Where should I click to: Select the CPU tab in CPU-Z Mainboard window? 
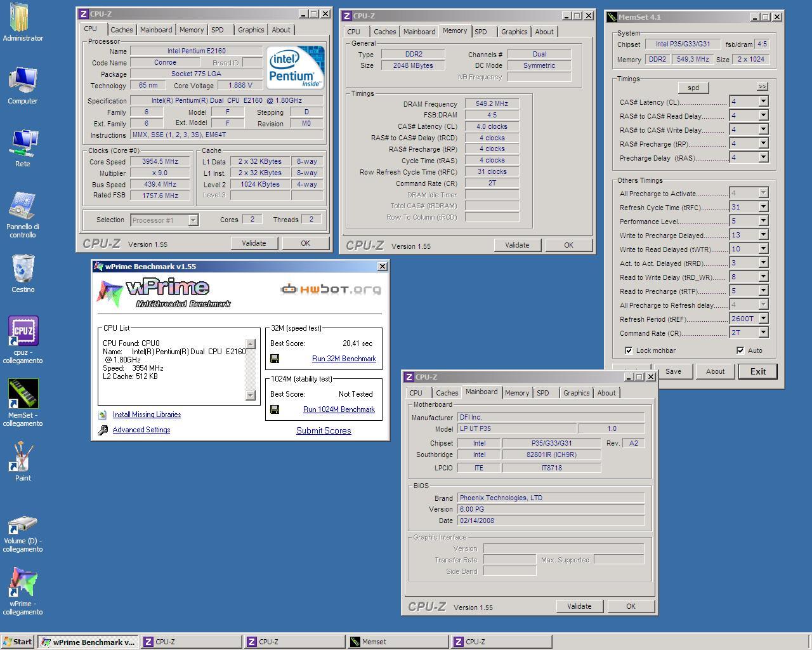[x=416, y=393]
